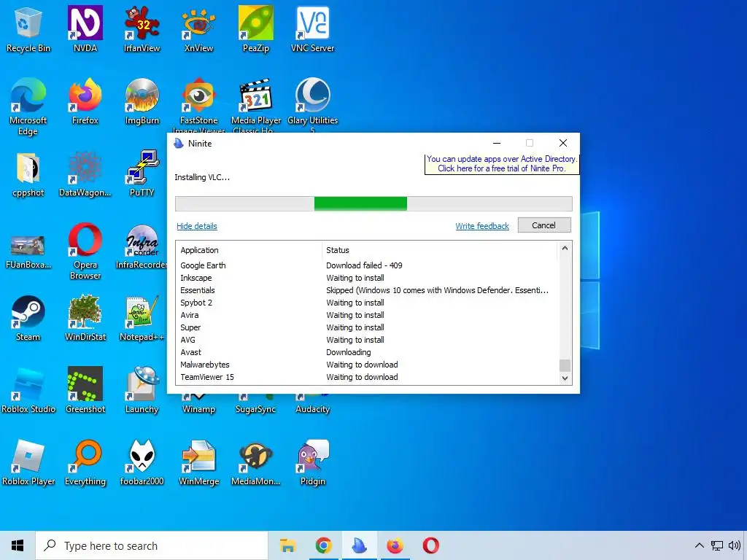
Task: Click the foobar2000 desktop icon
Action: 142,463
